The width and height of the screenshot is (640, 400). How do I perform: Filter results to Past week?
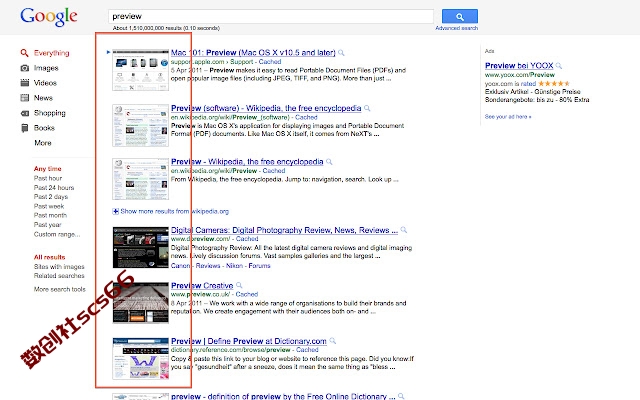tap(49, 206)
